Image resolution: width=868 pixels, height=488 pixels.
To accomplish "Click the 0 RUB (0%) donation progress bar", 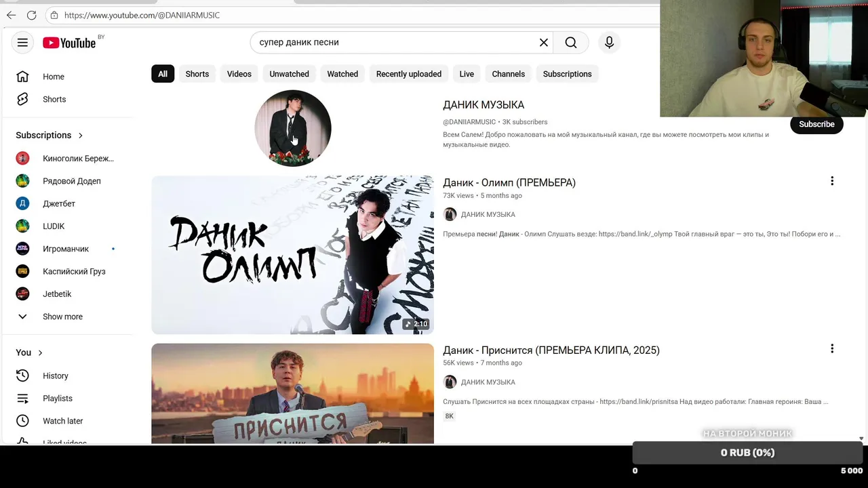I will tap(747, 453).
